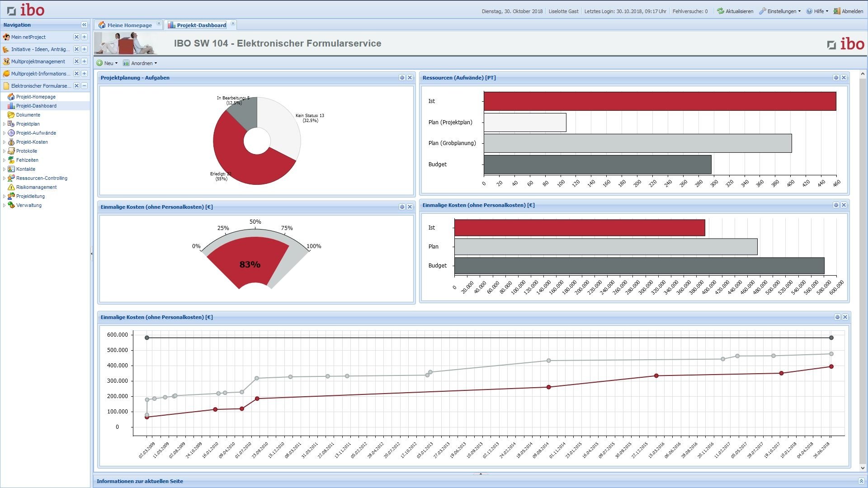Click the Aktualisieren refresh icon
This screenshot has width=868, height=488.
tap(721, 11)
